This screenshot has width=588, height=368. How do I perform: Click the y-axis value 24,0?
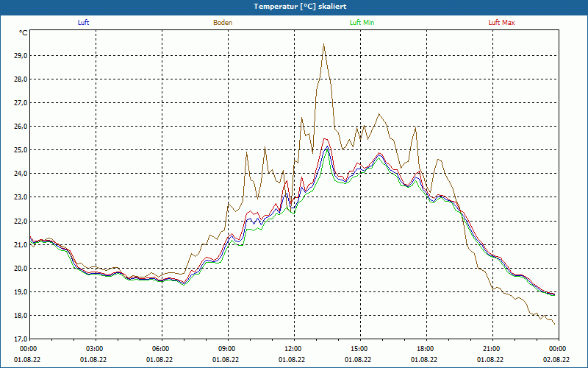(21, 174)
